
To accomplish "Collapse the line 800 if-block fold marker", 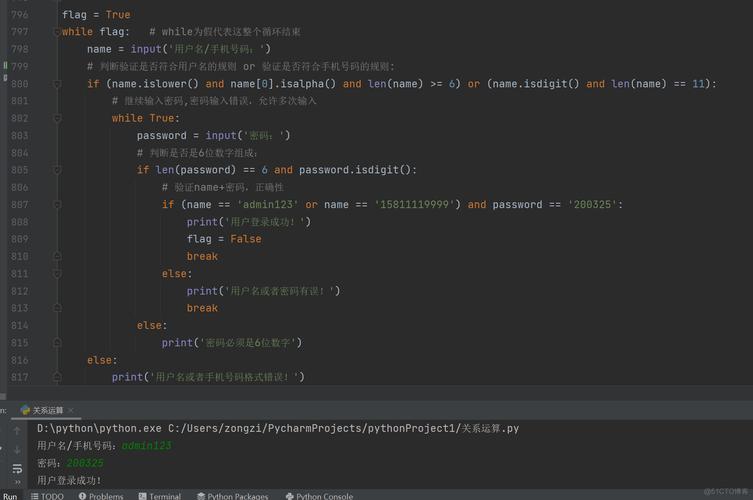I will 57,84.
